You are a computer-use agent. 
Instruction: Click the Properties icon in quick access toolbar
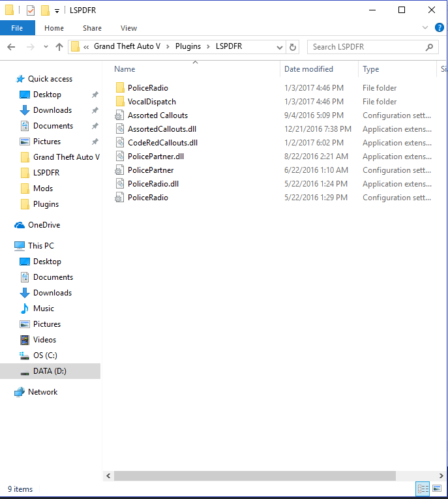click(31, 10)
